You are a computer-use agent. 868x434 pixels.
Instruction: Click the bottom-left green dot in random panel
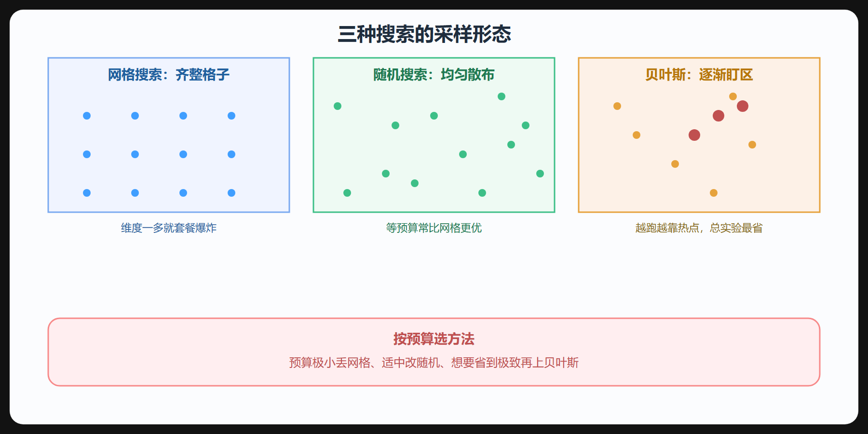pyautogui.click(x=347, y=193)
